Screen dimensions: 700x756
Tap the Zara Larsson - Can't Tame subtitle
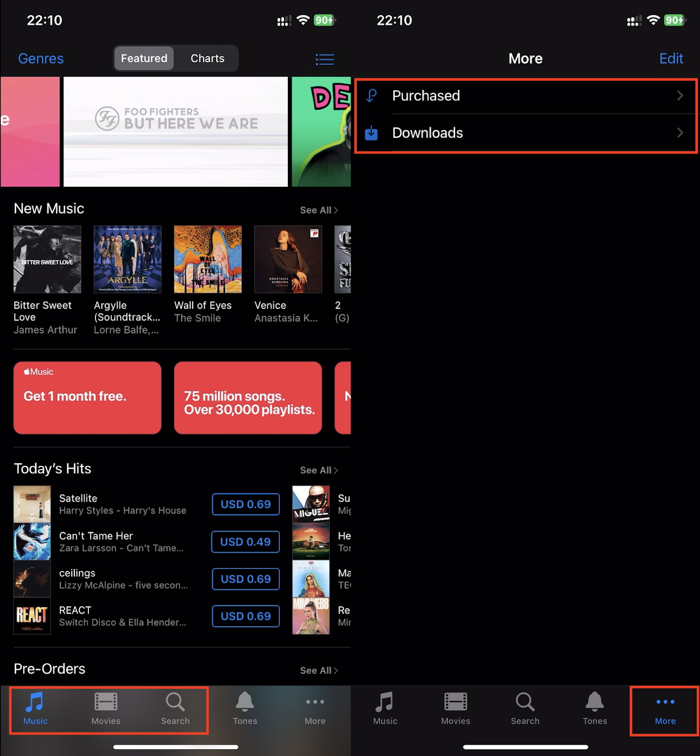click(x=121, y=548)
